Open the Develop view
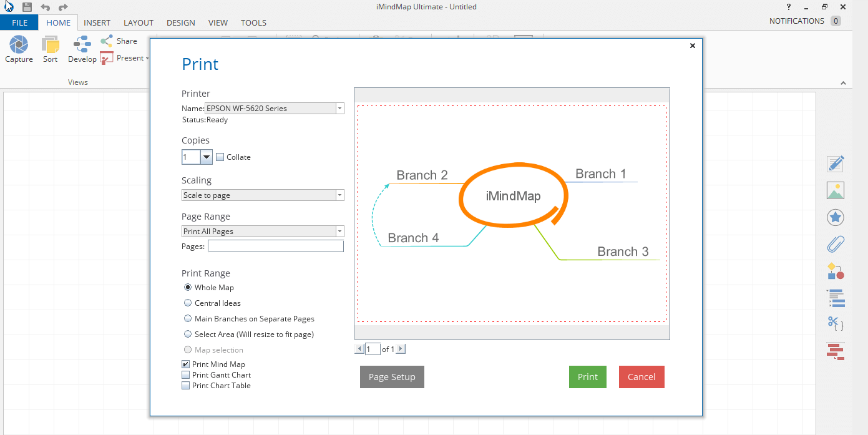The width and height of the screenshot is (868, 435). [82, 49]
